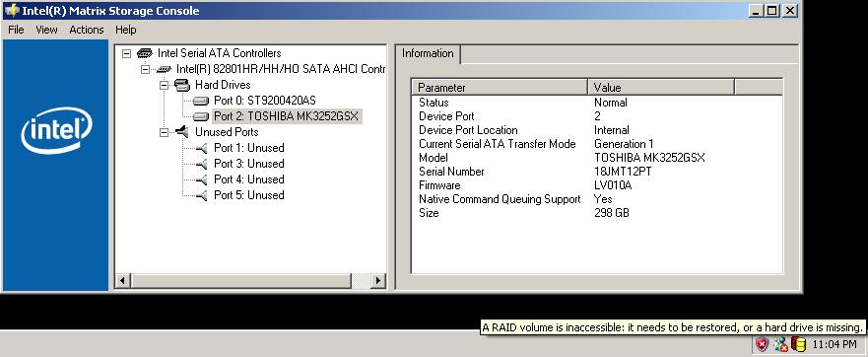
Task: Collapse the Intel Serial ATA Controllers node
Action: 127,54
